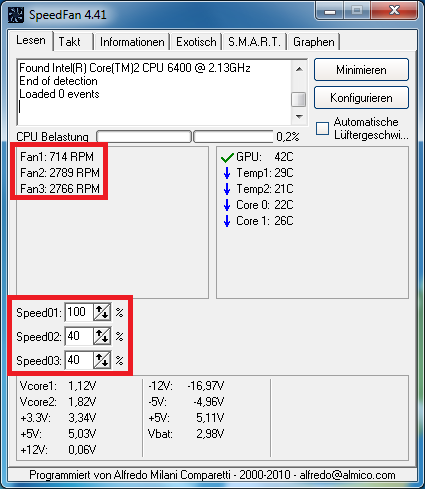
Task: Click the 'Temp2: 21C' reading
Action: point(265,189)
